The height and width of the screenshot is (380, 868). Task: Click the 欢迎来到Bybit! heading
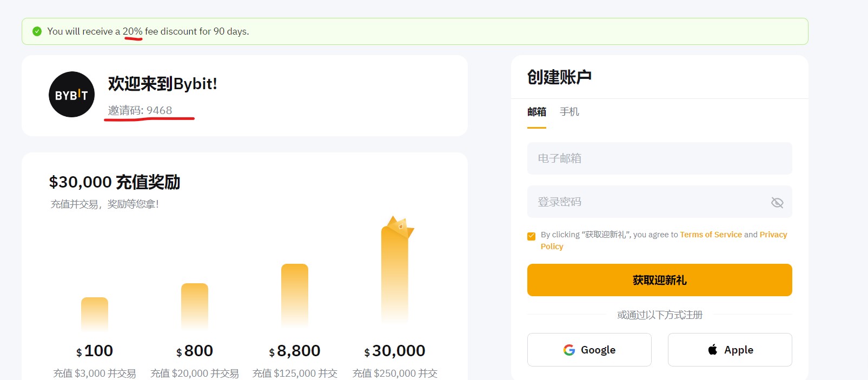162,84
